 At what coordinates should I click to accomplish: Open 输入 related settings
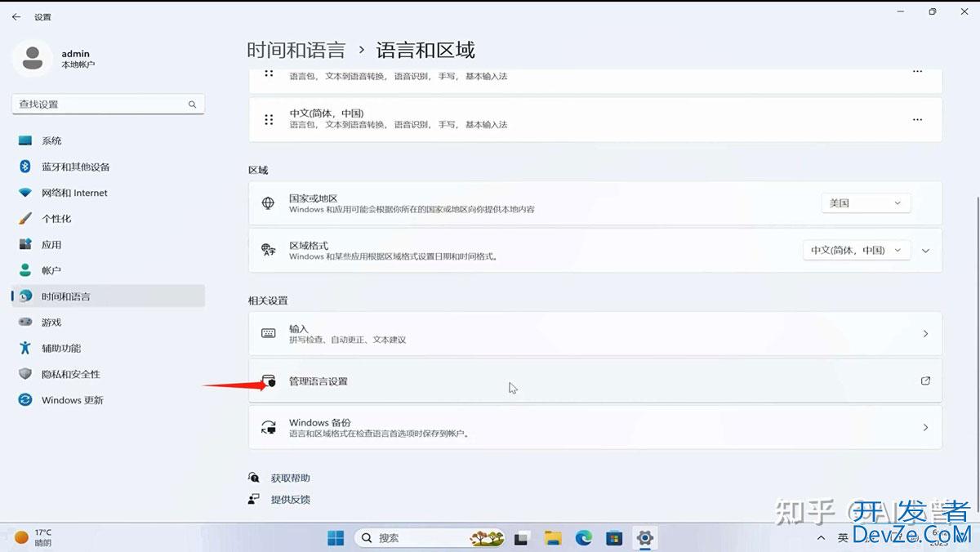coord(595,333)
